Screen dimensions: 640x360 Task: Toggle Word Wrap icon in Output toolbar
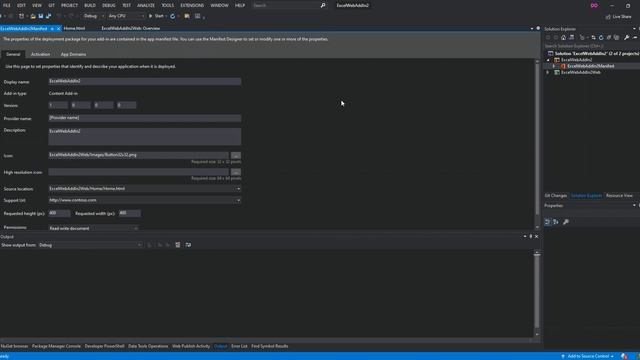(x=188, y=245)
